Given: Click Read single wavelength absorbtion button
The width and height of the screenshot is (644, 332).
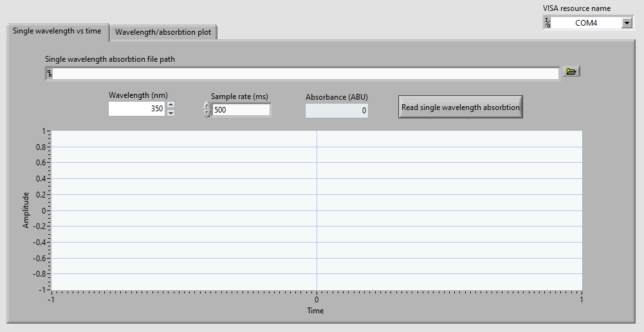Looking at the screenshot, I should 461,107.
